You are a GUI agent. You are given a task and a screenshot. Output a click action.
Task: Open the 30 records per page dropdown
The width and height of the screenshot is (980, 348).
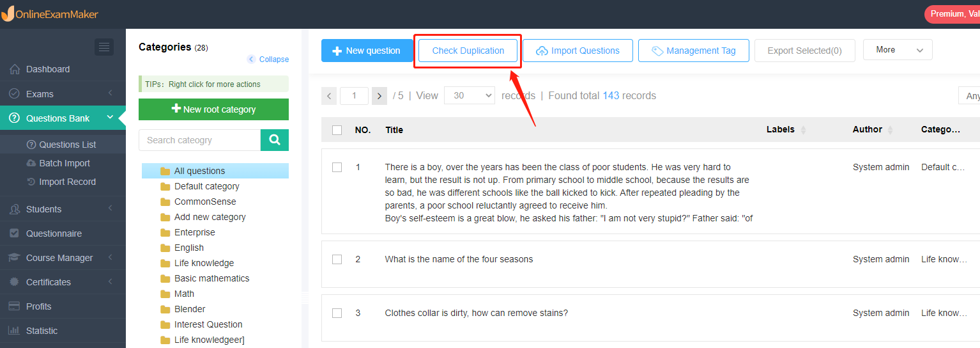click(470, 95)
